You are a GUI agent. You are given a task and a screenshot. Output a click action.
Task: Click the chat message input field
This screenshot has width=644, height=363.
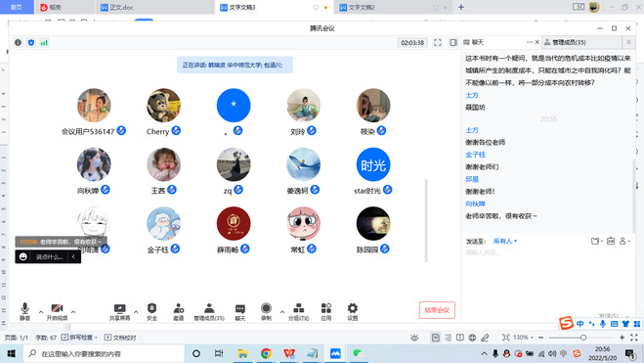[548, 252]
